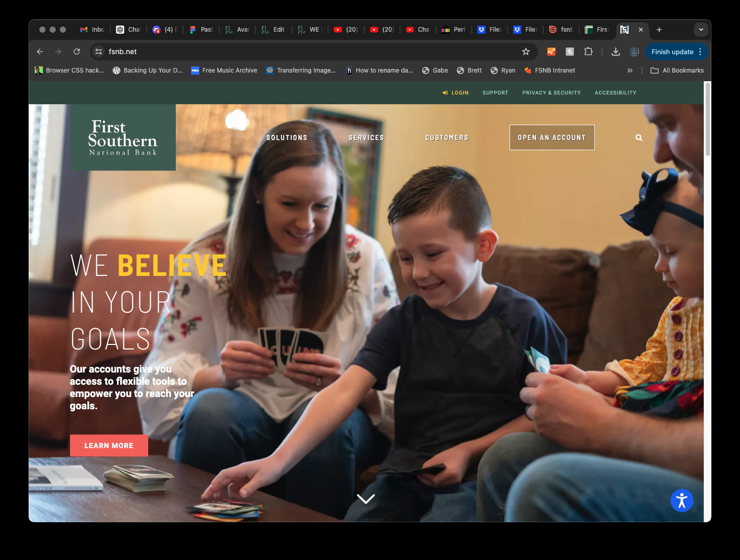
Task: Go back using the browser back arrow
Action: 40,52
